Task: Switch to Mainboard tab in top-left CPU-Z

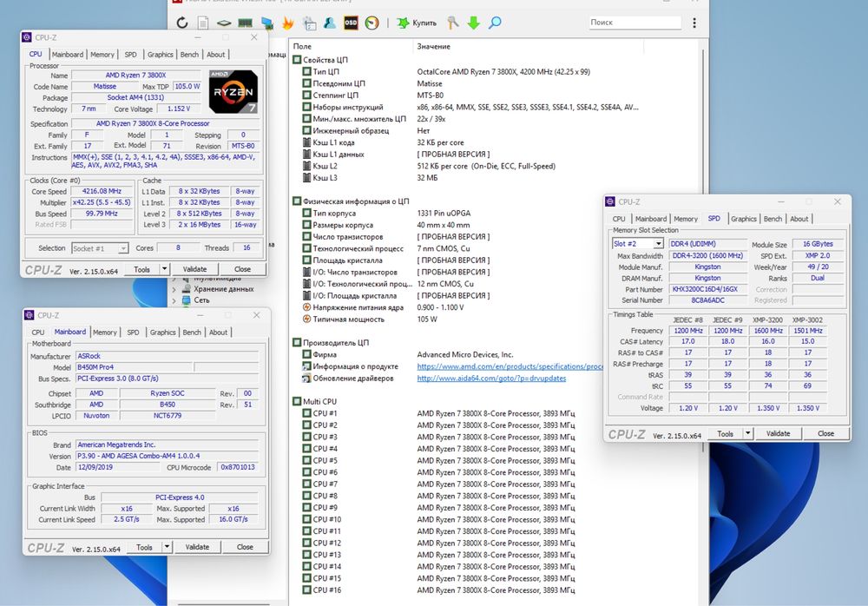Action: coord(68,55)
